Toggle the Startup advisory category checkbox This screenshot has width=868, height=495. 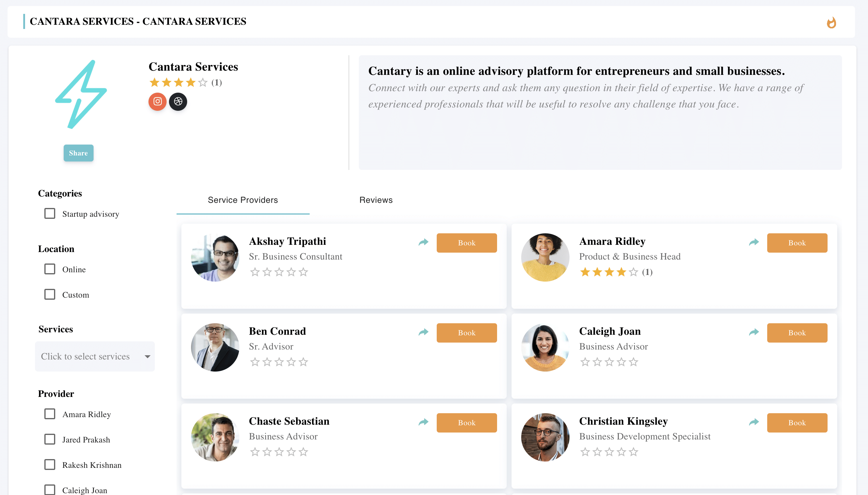click(x=50, y=213)
